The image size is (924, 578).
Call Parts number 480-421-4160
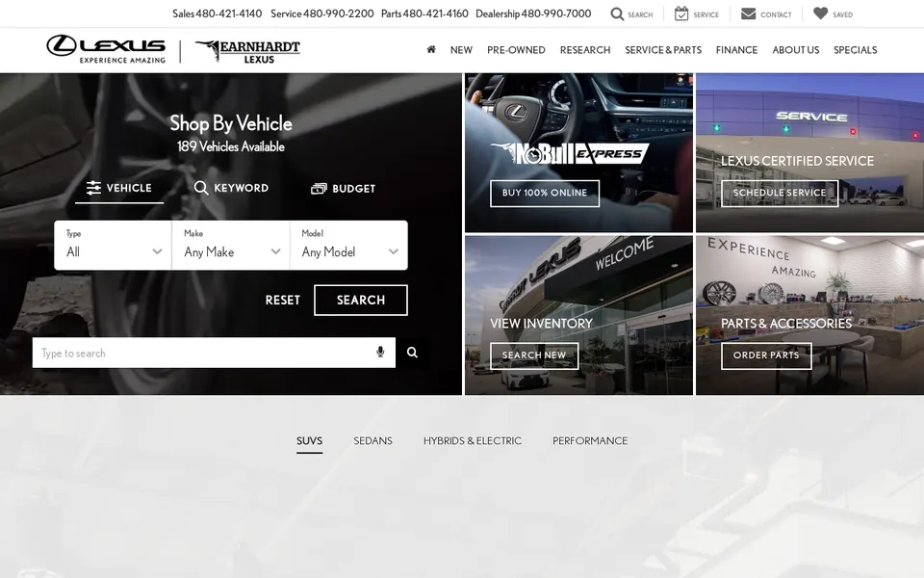435,13
